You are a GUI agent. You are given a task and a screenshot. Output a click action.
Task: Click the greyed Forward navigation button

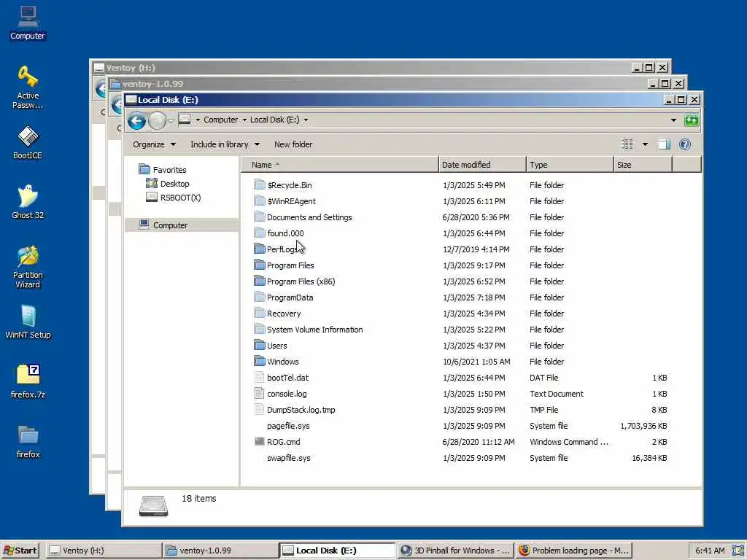(x=157, y=121)
